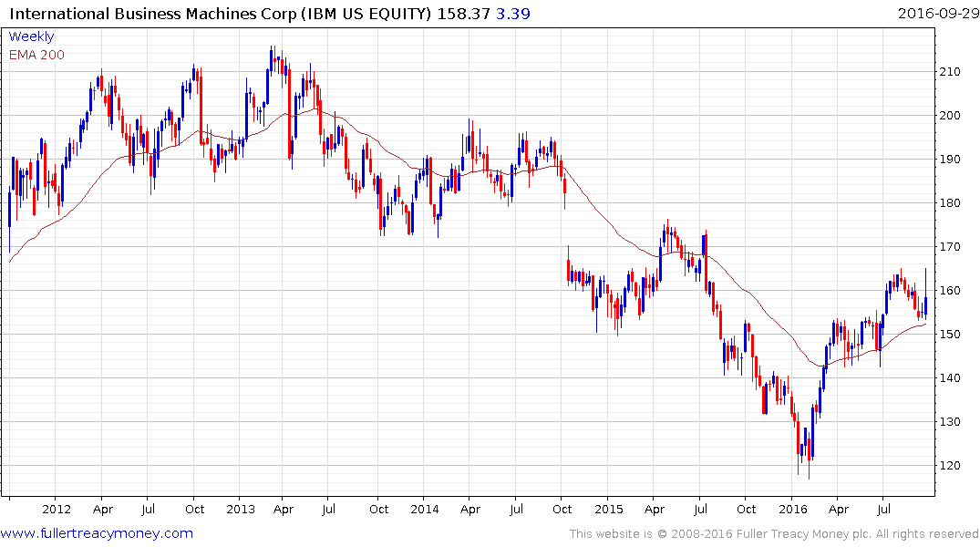The height and width of the screenshot is (547, 980).
Task: Click the 'Weekly' interval label
Action: (x=31, y=36)
